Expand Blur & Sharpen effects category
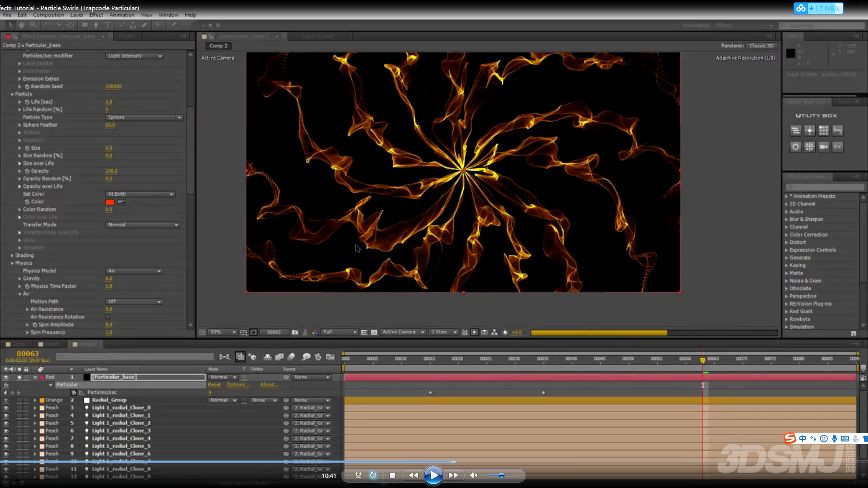This screenshot has height=488, width=868. (x=786, y=219)
